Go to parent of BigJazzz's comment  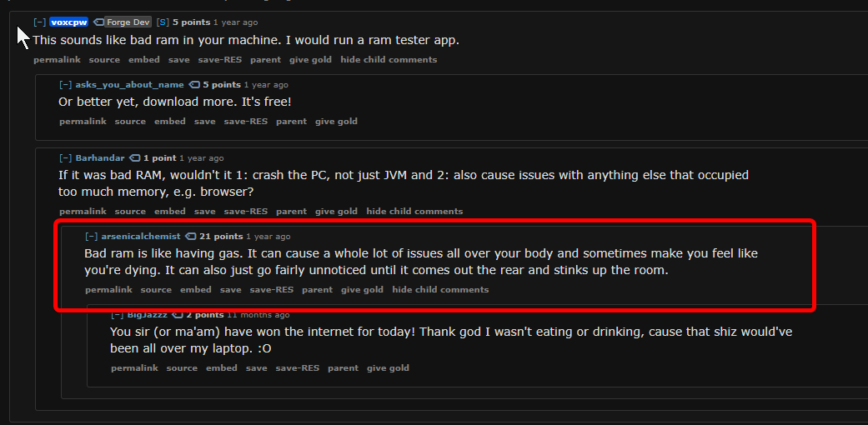click(x=343, y=368)
